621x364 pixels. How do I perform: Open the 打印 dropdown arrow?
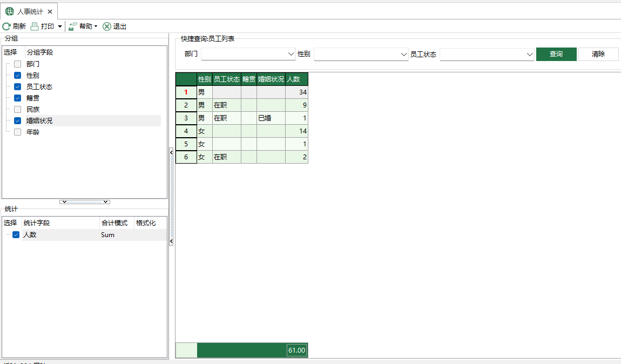(x=59, y=26)
